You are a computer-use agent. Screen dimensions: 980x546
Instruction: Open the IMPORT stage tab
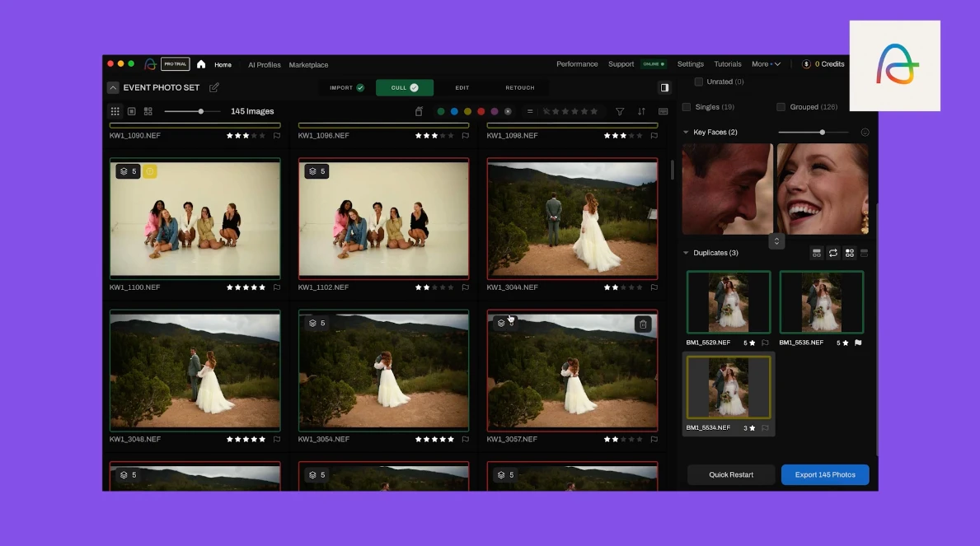point(347,87)
